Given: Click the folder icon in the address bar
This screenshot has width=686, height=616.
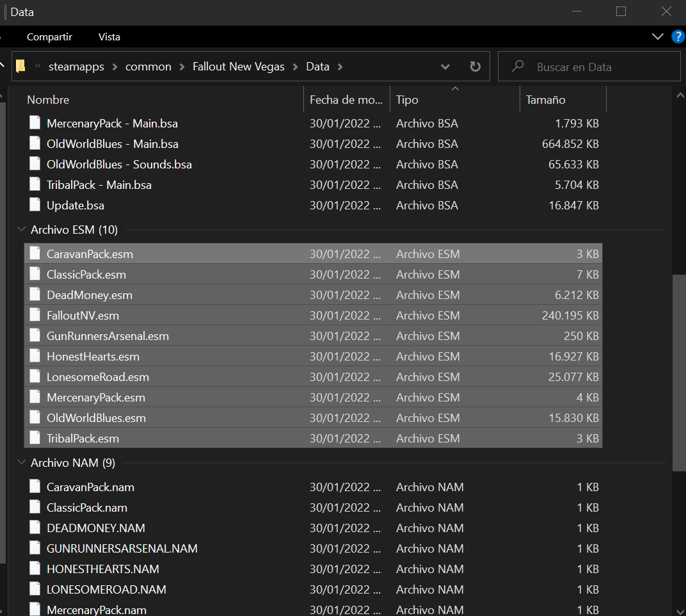Looking at the screenshot, I should click(21, 67).
